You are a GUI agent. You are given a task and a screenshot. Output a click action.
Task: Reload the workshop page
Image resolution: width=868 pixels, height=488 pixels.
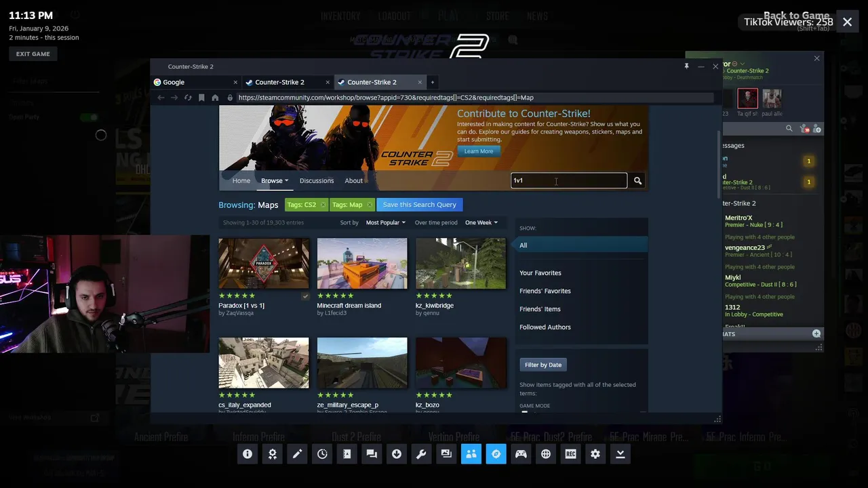[x=188, y=98]
